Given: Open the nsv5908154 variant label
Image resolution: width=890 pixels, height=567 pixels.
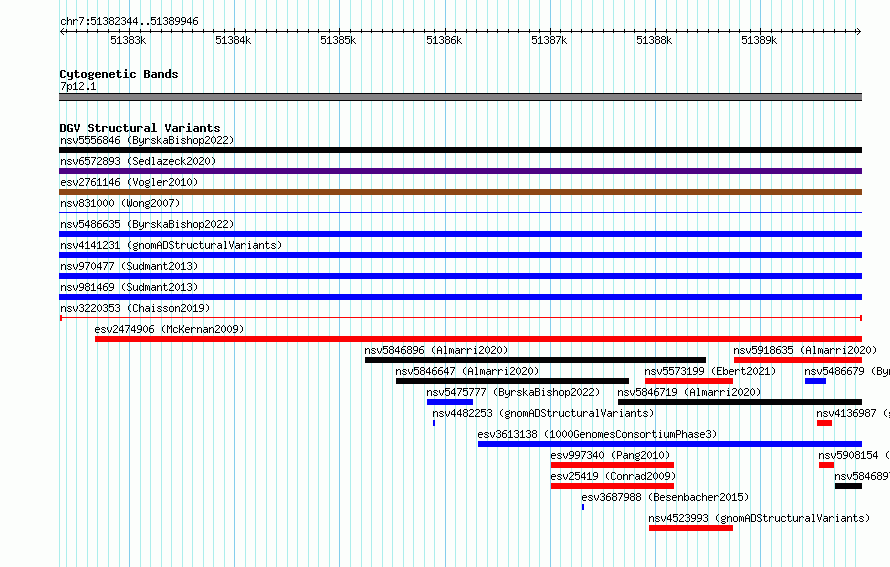Looking at the screenshot, I should pyautogui.click(x=854, y=455).
